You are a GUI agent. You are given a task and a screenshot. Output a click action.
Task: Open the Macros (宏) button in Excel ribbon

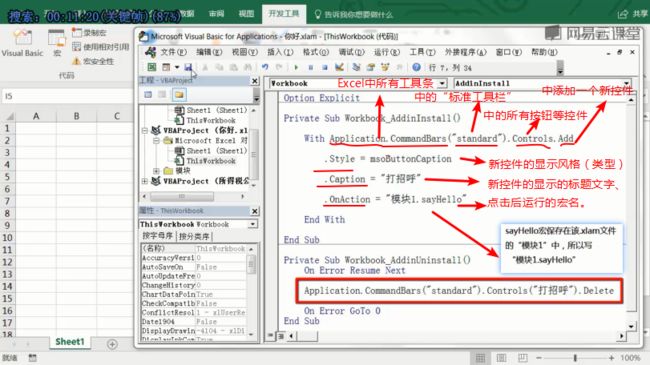point(57,43)
